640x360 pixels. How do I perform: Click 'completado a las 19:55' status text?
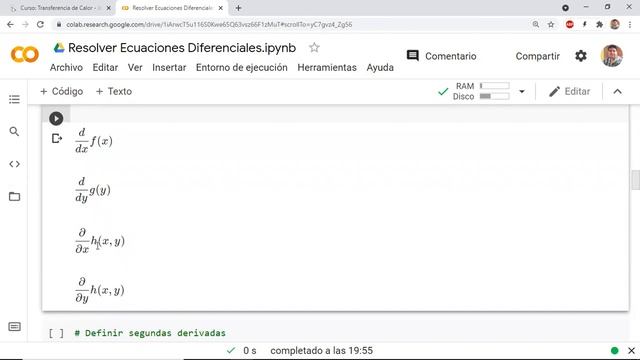point(322,351)
